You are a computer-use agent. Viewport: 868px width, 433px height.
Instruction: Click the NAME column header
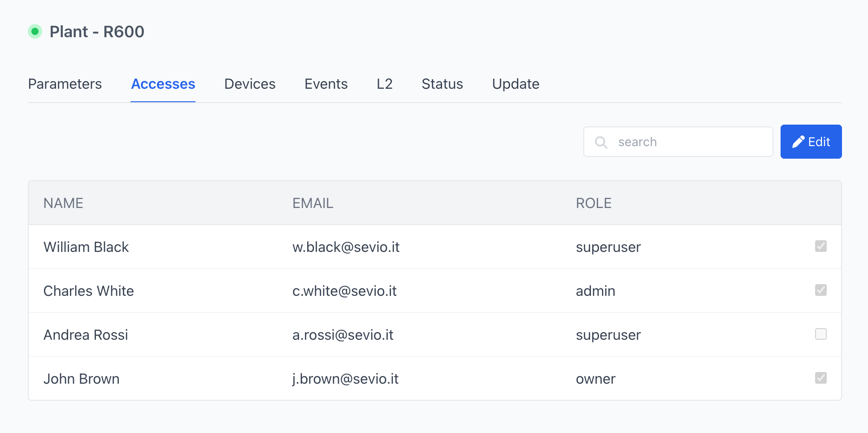pyautogui.click(x=63, y=204)
